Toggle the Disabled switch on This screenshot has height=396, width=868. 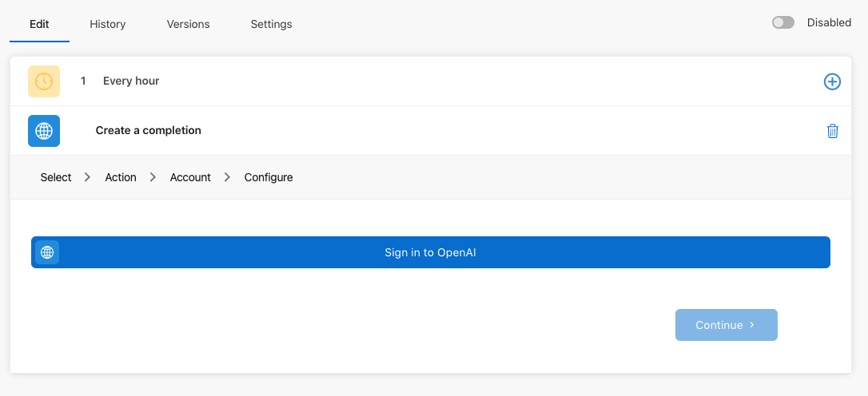(783, 22)
